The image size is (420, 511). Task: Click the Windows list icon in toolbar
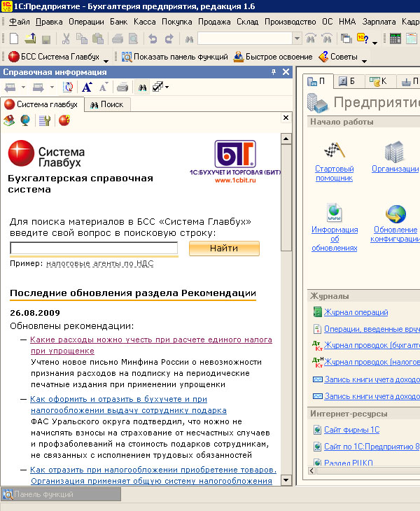(346, 38)
